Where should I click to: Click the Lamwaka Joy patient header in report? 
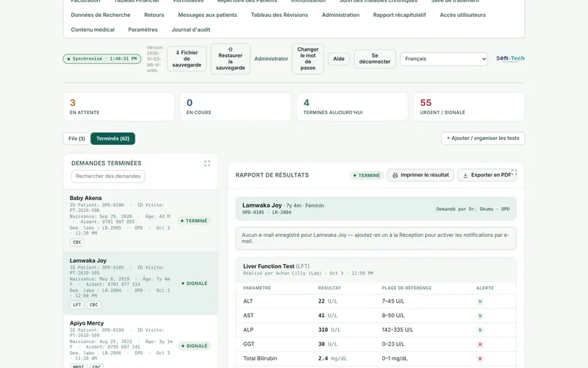tap(376, 208)
